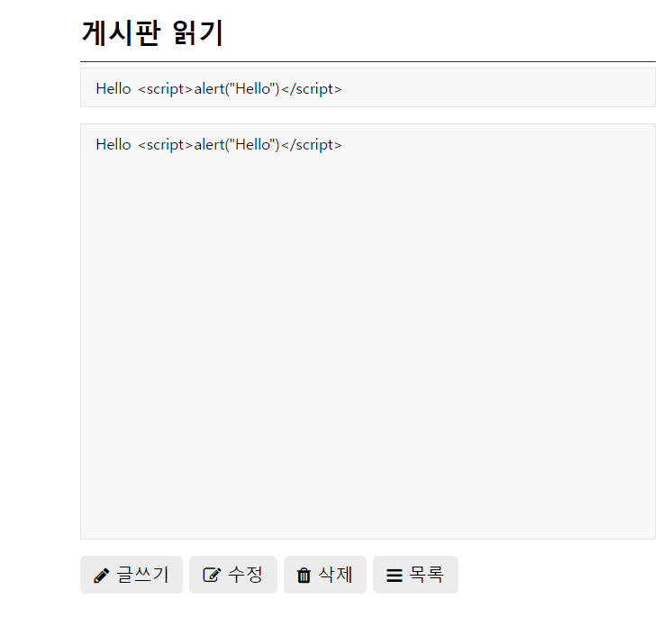
Task: Go to the 목록 list button label
Action: point(426,575)
